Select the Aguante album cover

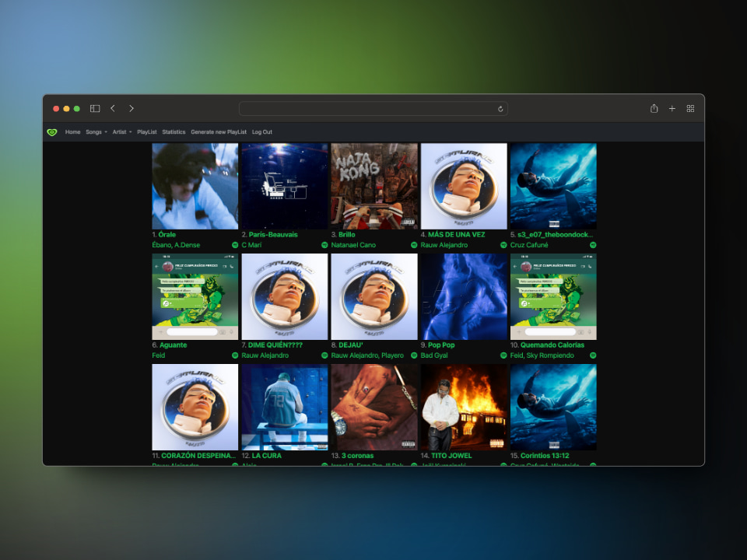point(195,296)
